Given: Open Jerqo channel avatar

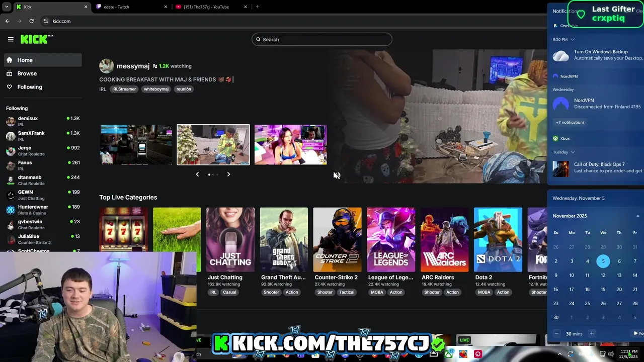Looking at the screenshot, I should pyautogui.click(x=11, y=151).
